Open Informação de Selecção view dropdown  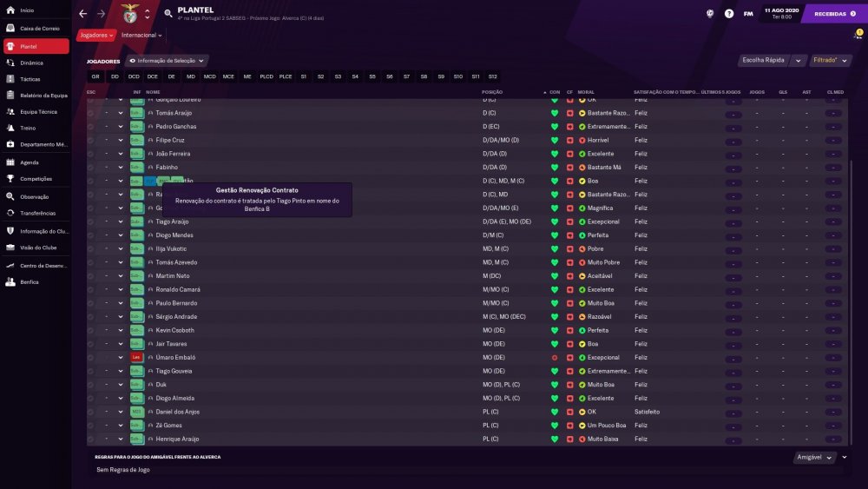[x=167, y=60]
